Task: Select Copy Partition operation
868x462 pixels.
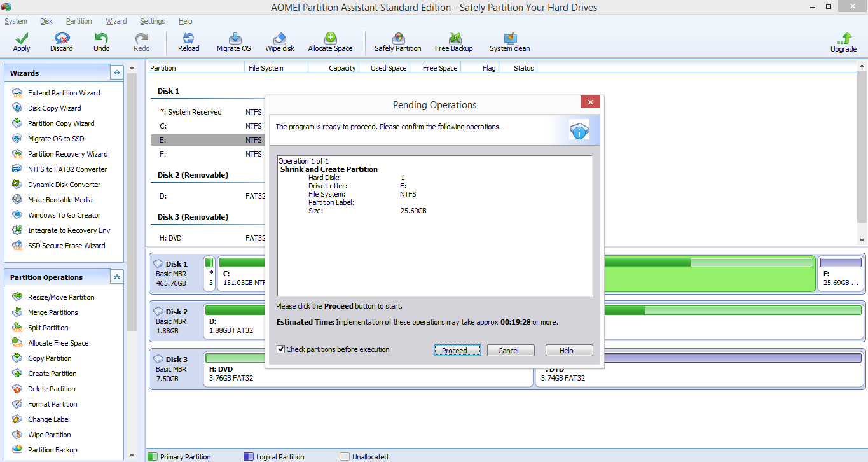Action: pyautogui.click(x=50, y=358)
